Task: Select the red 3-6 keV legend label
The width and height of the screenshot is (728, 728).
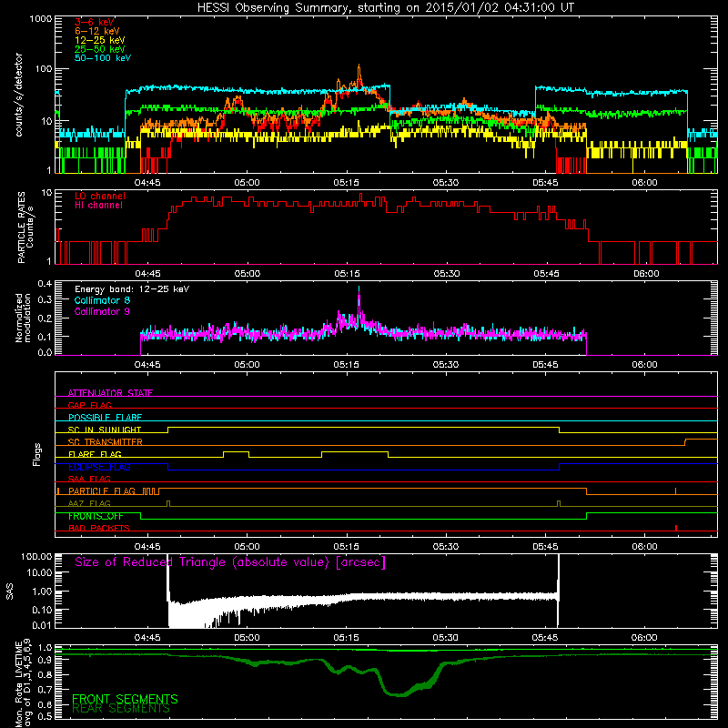Action: 95,22
